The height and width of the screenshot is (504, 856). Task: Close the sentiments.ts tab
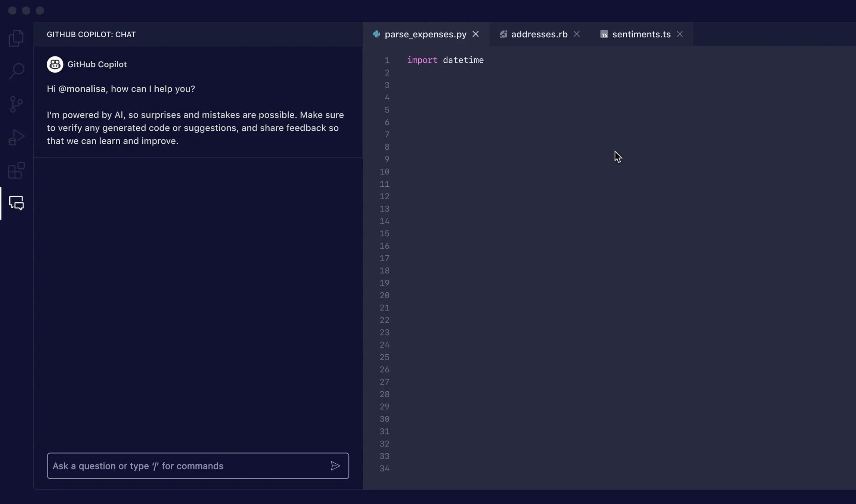(x=679, y=34)
